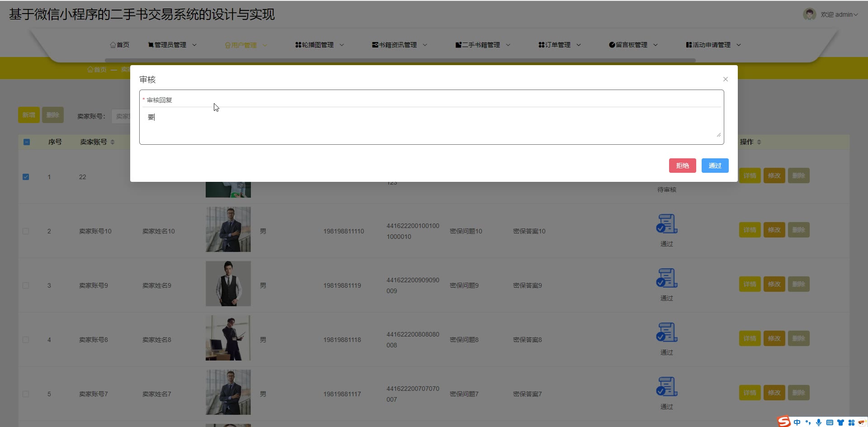Click the audit status icon for 卖家账号9

click(x=667, y=278)
